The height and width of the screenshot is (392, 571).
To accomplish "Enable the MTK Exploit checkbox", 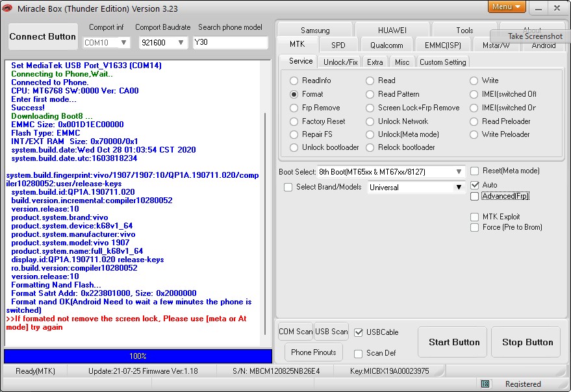I will [x=474, y=217].
